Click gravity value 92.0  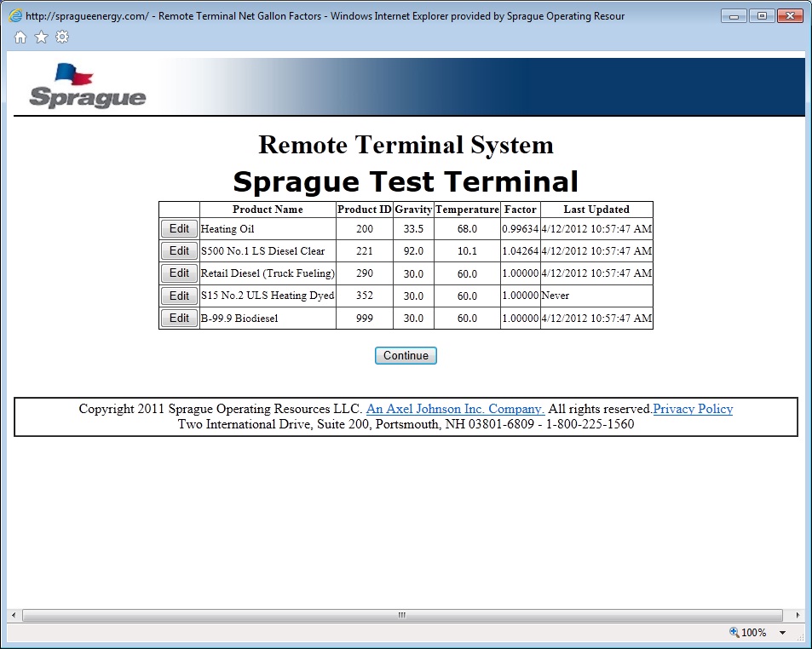coord(413,251)
